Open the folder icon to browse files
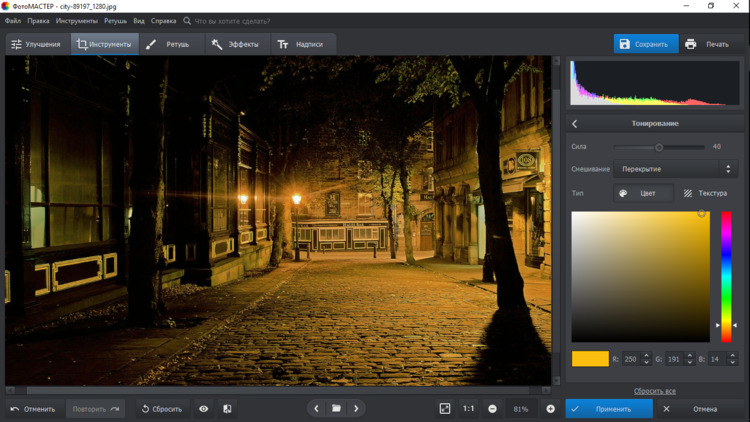This screenshot has width=750, height=422. point(336,409)
